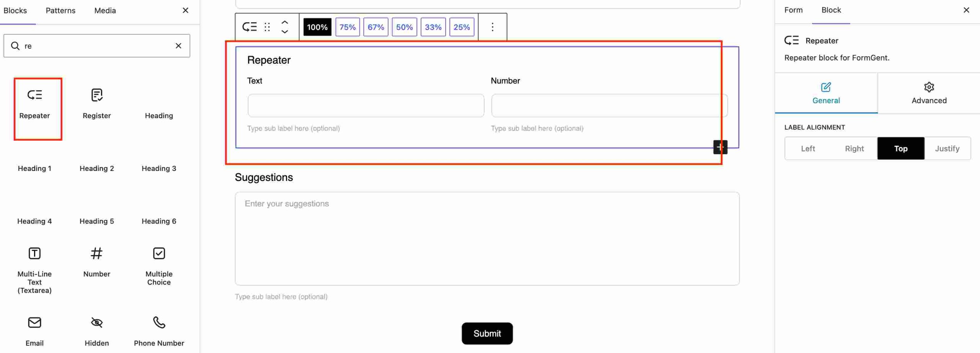Move block up with chevron arrow
The height and width of the screenshot is (353, 980).
tap(284, 22)
